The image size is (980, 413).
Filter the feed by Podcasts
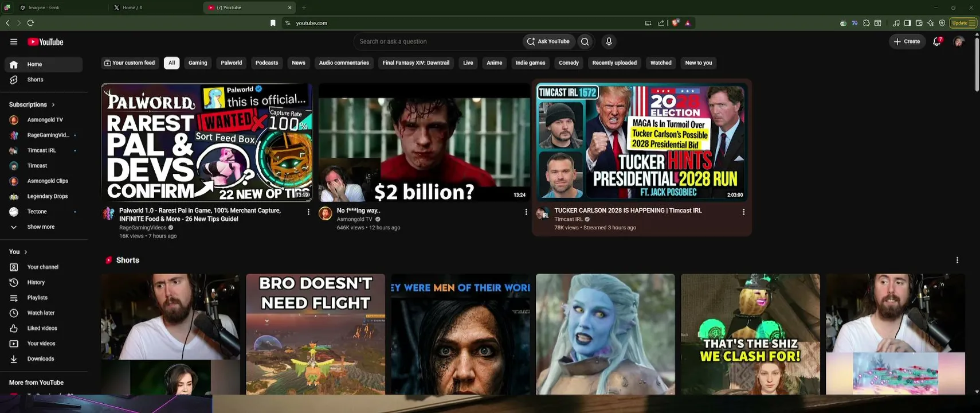[x=266, y=63]
